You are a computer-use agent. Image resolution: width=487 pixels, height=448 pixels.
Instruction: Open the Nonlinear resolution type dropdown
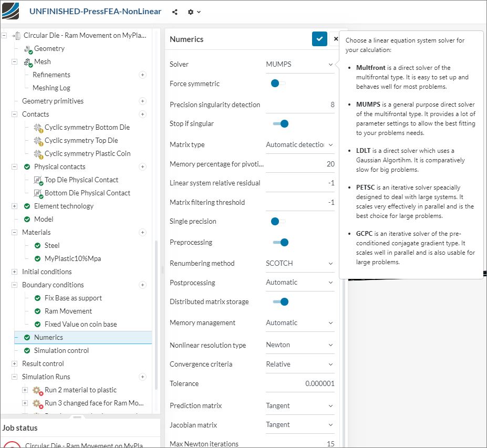[299, 345]
